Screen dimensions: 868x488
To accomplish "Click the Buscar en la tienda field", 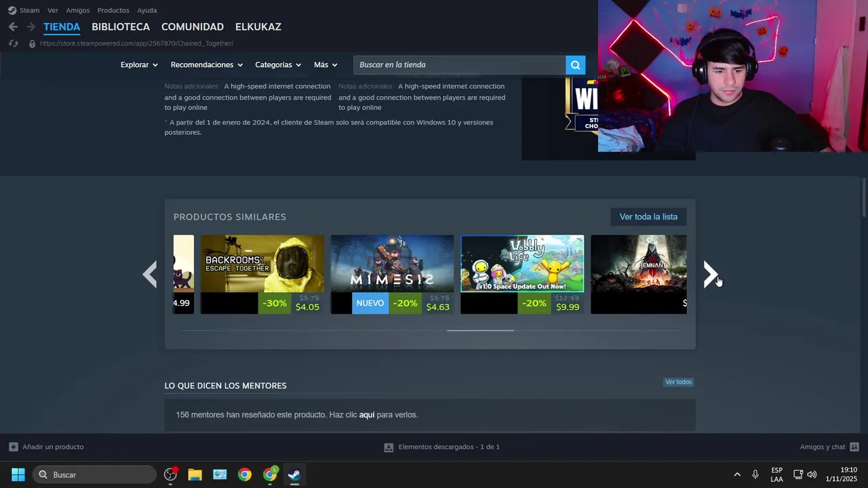I will click(460, 65).
